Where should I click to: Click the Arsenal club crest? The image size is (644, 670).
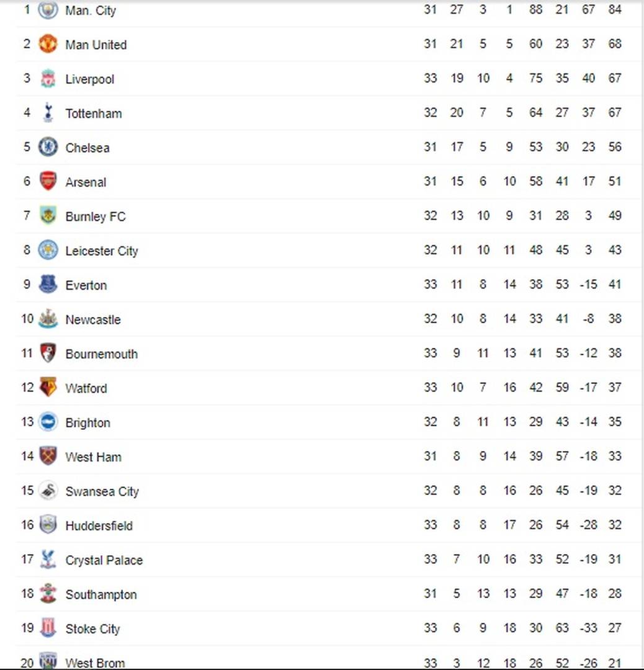tap(48, 181)
